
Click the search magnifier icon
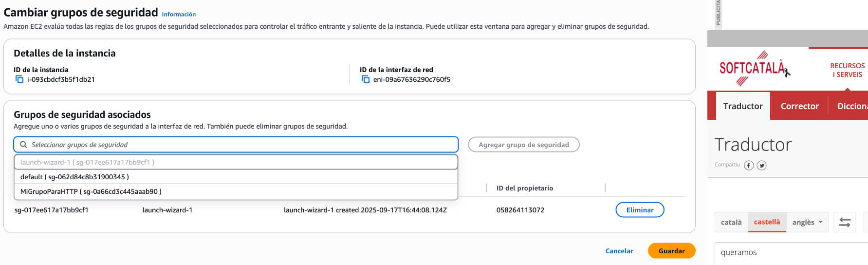[x=23, y=145]
